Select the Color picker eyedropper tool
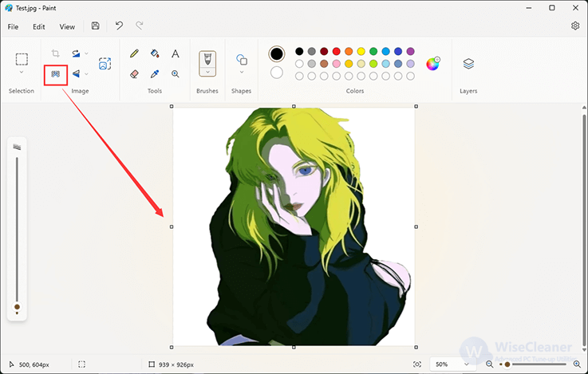This screenshot has height=374, width=588. 155,74
